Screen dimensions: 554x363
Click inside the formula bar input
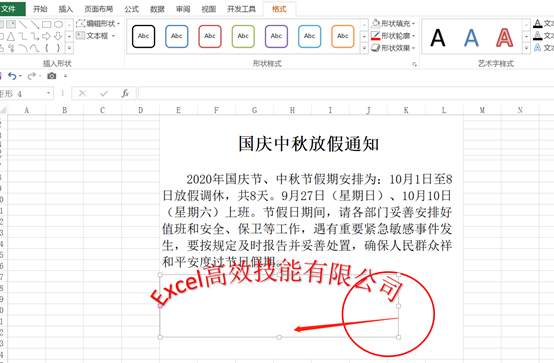click(346, 93)
